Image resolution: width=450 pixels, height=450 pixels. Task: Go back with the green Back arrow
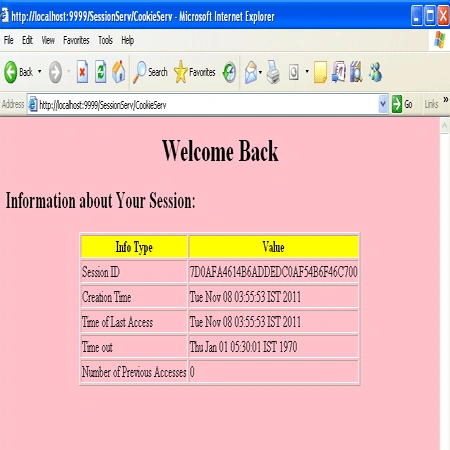point(18,72)
